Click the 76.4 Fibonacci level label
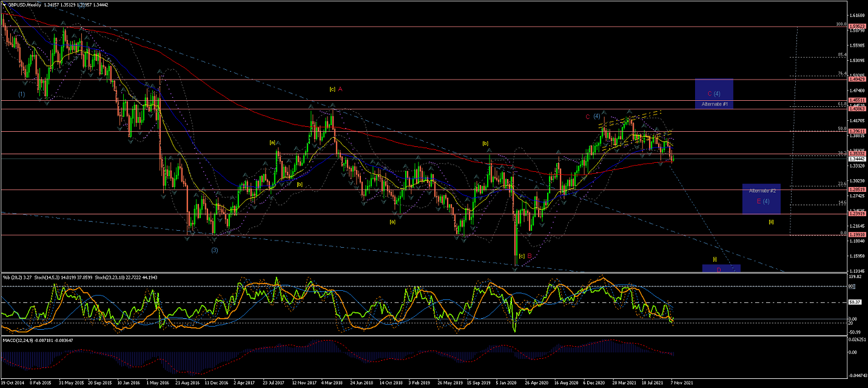 [x=842, y=73]
